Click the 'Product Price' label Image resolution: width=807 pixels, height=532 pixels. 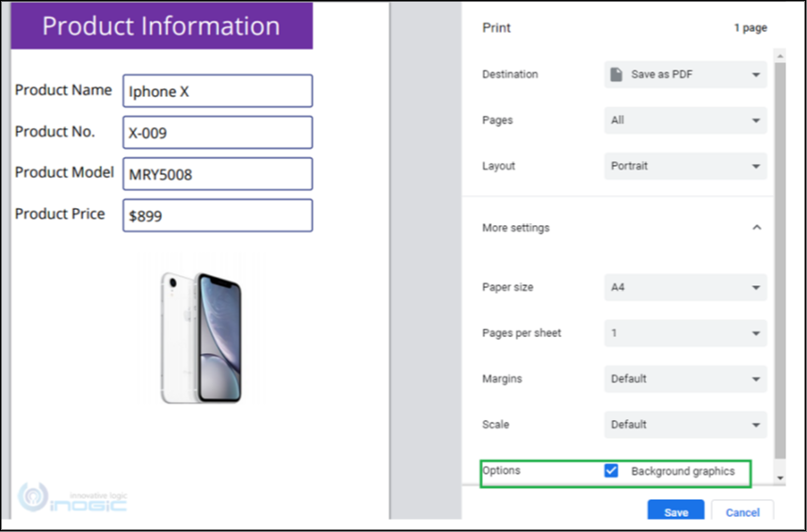click(59, 214)
